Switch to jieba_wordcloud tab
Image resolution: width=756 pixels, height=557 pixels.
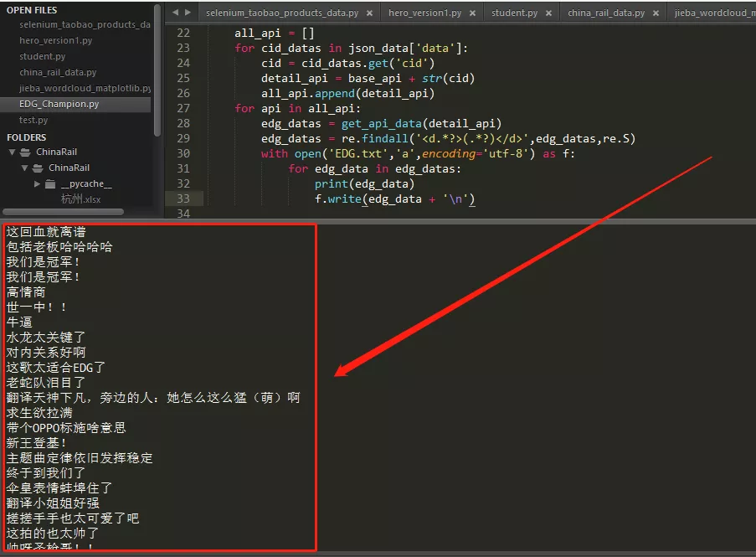(714, 13)
